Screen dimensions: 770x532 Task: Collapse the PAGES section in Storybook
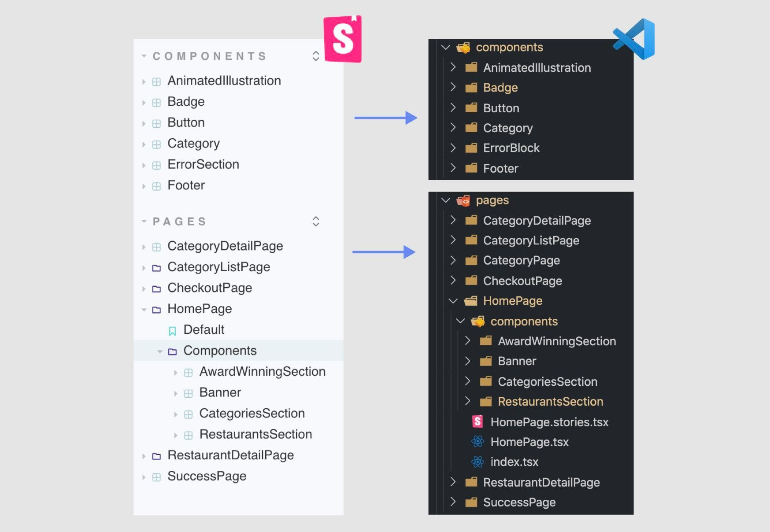point(143,222)
